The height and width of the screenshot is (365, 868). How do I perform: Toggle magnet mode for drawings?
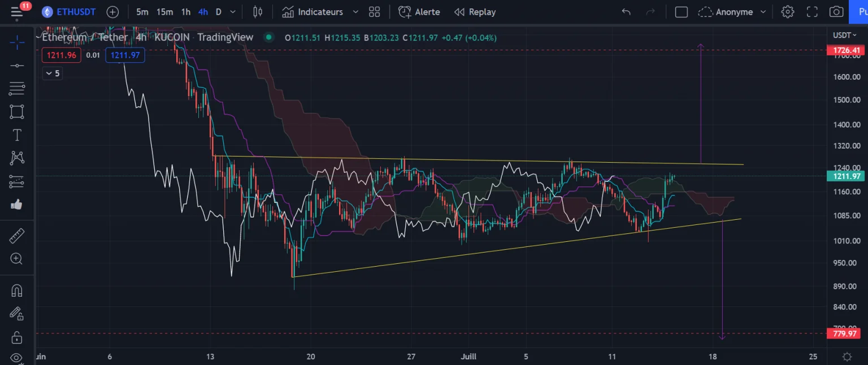click(17, 290)
